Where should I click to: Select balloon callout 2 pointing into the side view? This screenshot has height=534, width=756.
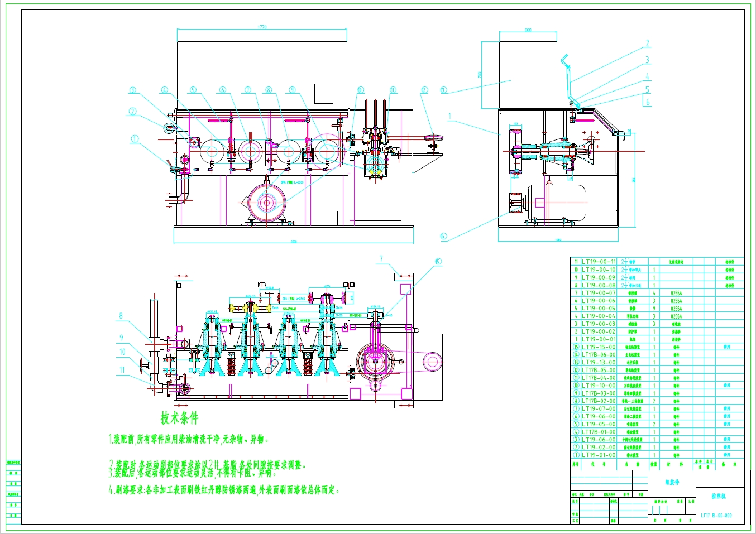click(x=647, y=43)
